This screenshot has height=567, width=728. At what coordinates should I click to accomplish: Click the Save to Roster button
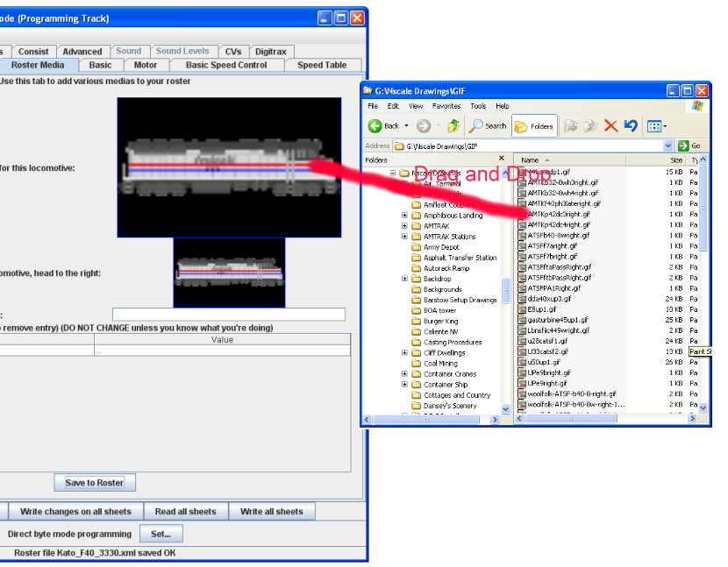tap(95, 483)
